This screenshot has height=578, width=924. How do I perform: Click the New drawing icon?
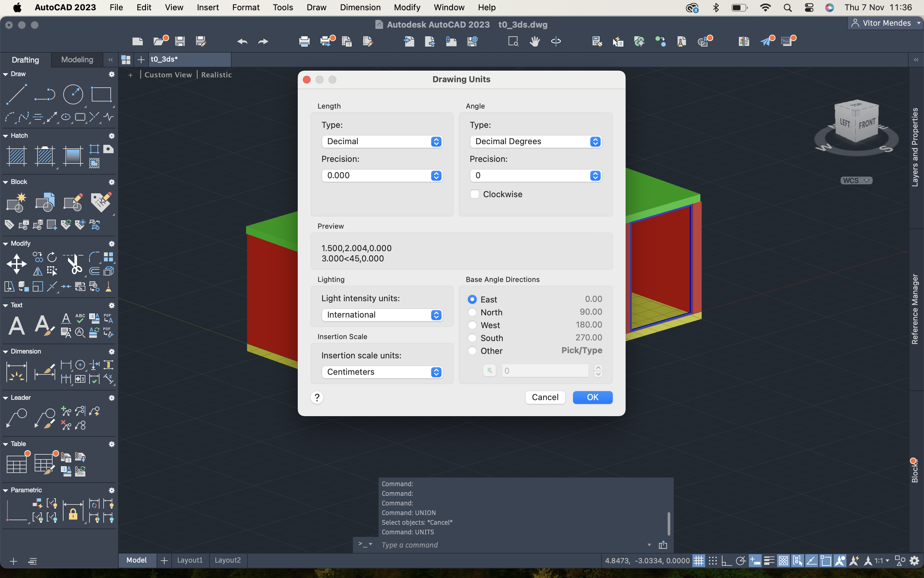point(137,41)
